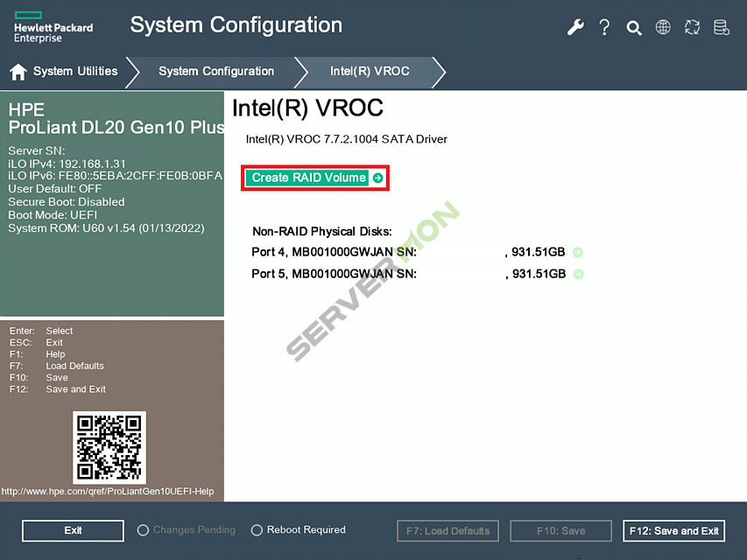Screen dimensions: 747x560
Task: Open the search magnifier icon
Action: click(634, 28)
